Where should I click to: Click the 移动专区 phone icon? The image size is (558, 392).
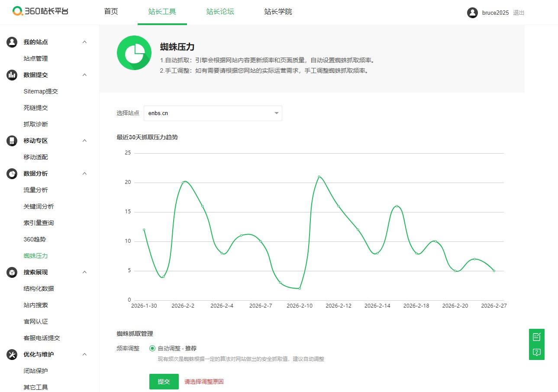12,141
